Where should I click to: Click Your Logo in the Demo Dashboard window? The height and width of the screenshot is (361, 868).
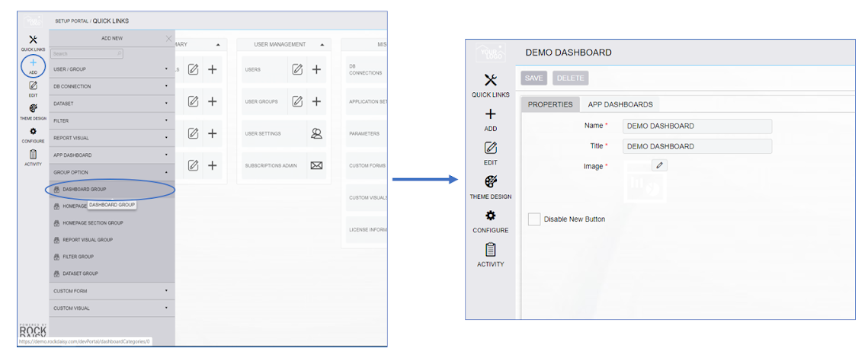[490, 53]
